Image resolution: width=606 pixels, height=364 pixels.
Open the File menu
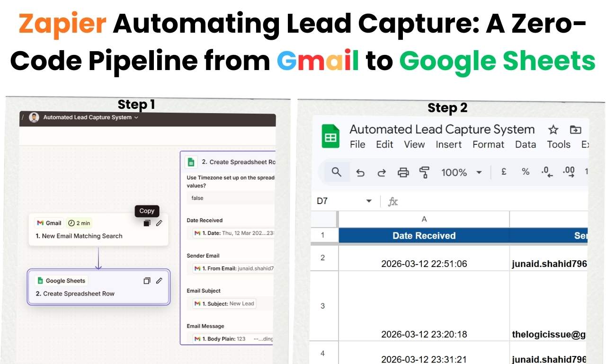click(x=357, y=144)
